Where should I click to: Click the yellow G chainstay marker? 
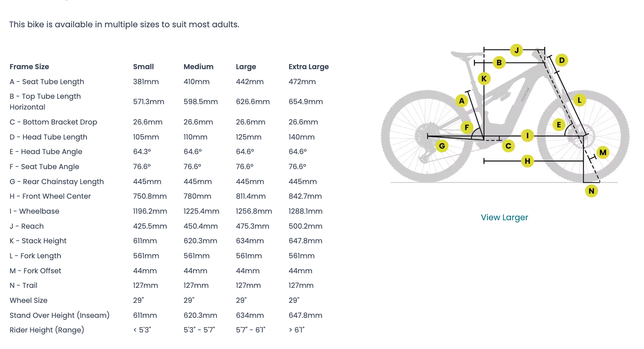point(442,146)
